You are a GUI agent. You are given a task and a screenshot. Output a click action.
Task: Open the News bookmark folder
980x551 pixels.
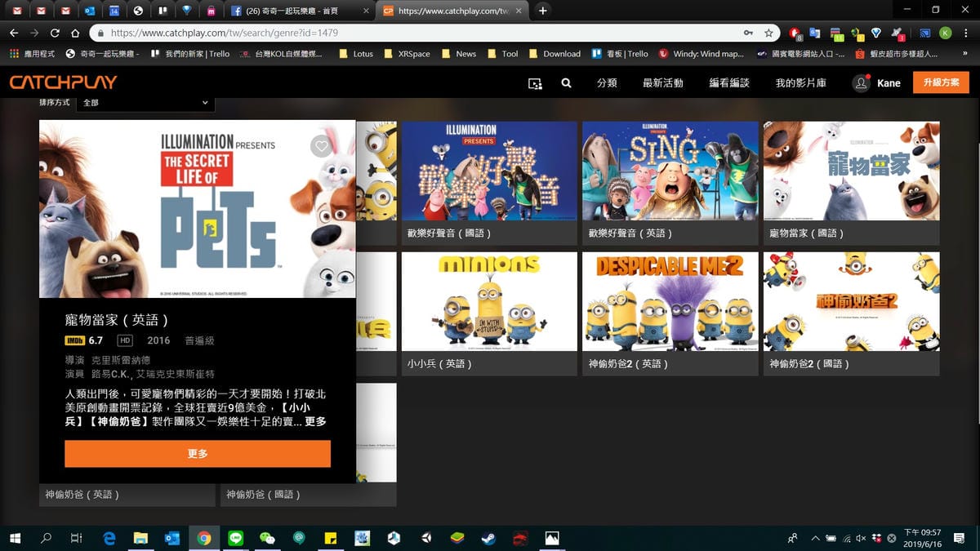click(x=458, y=54)
